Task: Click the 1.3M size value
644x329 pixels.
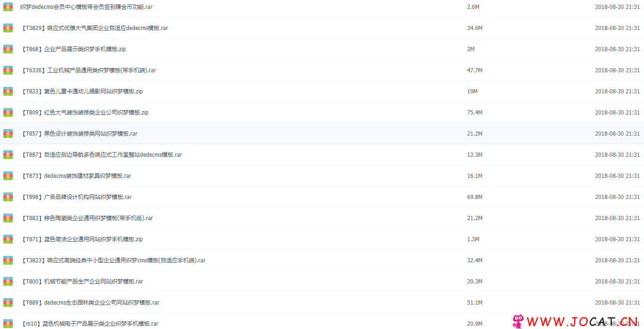Action: [x=473, y=239]
